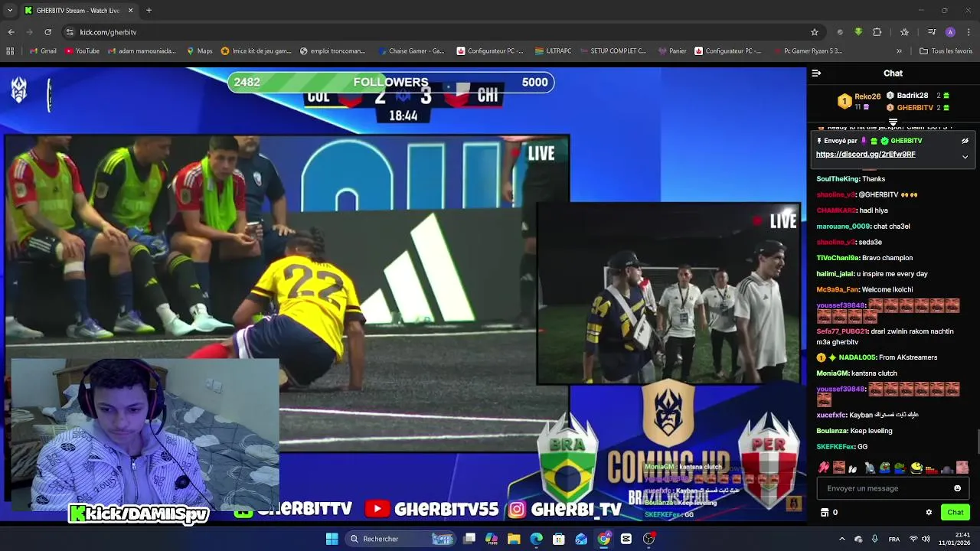Viewport: 980px width, 551px height.
Task: Open Wi-Fi network tray icon
Action: 913,539
